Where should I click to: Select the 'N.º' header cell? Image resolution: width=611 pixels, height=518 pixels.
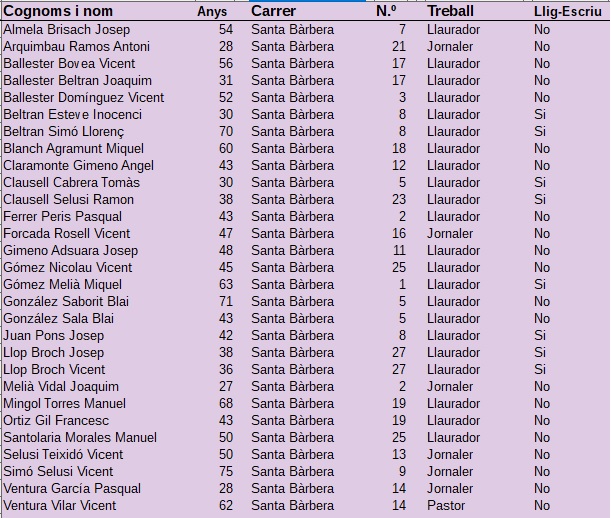[x=386, y=11]
